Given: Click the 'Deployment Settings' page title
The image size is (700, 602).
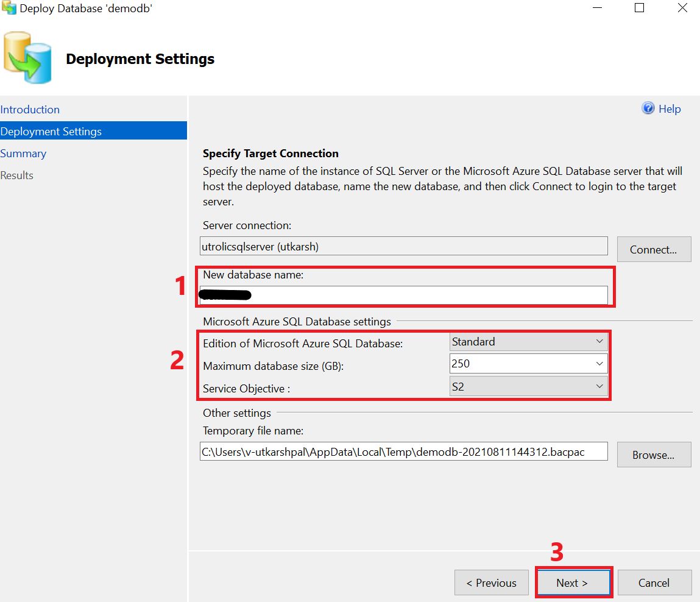Looking at the screenshot, I should click(140, 58).
